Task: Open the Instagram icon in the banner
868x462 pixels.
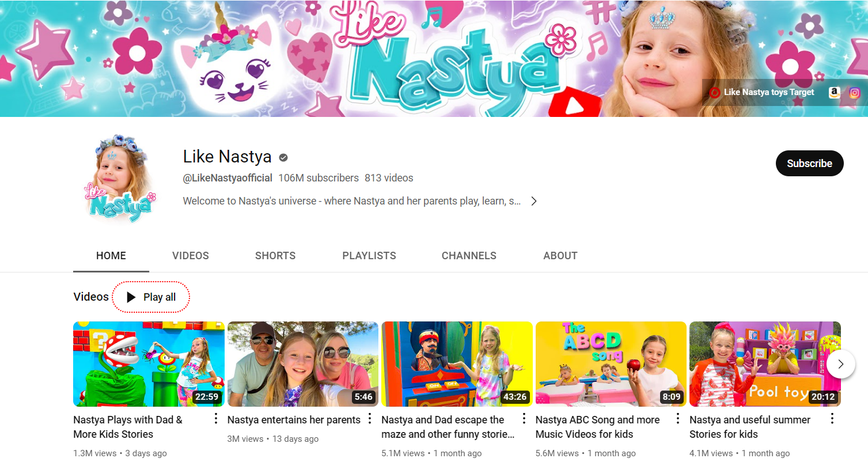Action: point(854,92)
